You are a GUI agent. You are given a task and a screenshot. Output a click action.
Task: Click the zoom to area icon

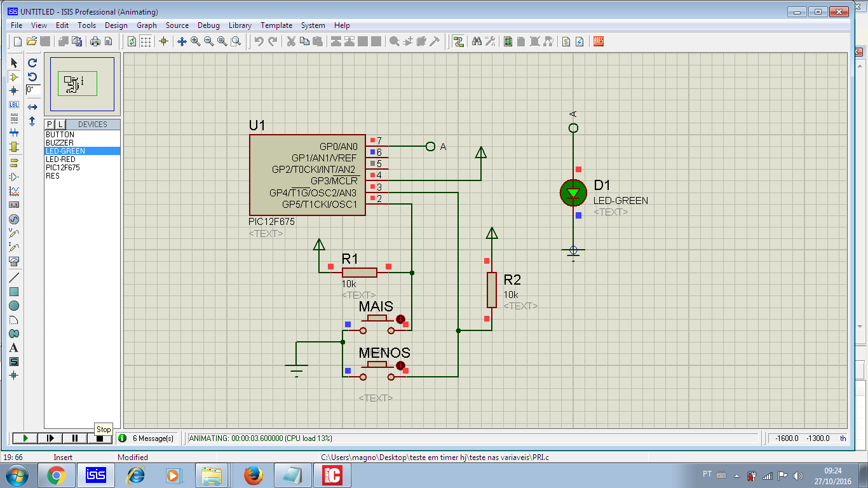click(236, 41)
